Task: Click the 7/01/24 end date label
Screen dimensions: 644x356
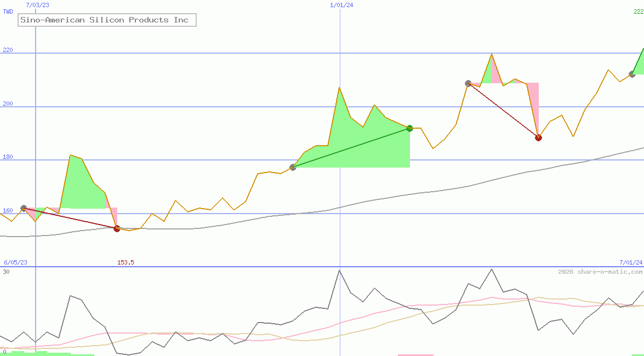Action: [630, 262]
